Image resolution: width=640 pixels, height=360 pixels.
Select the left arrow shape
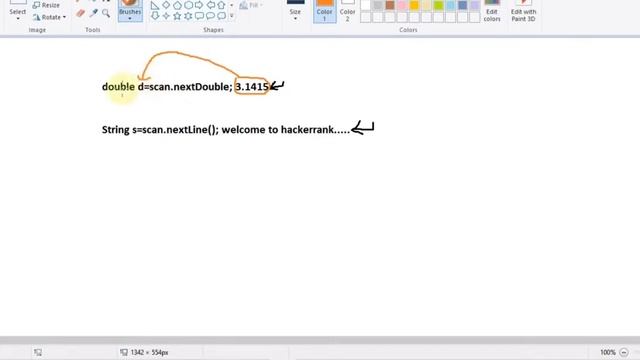[x=210, y=5]
